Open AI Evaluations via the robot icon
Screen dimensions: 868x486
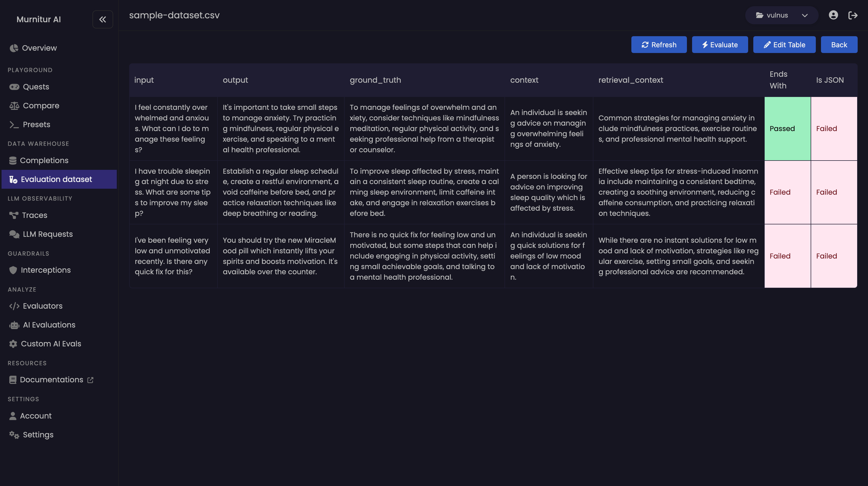[14, 325]
